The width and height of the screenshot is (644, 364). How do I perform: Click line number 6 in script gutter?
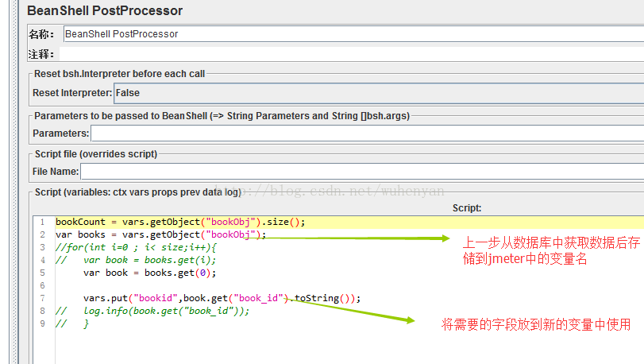pyautogui.click(x=42, y=285)
